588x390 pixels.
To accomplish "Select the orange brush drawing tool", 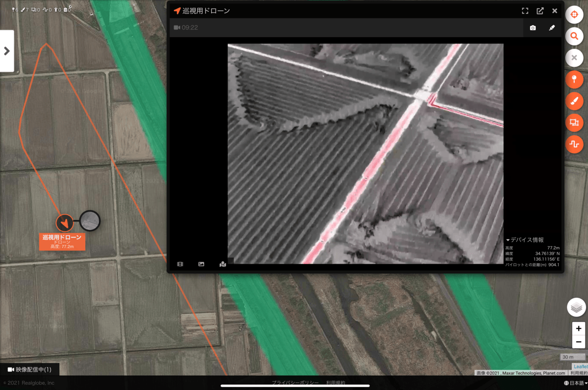I will click(574, 101).
